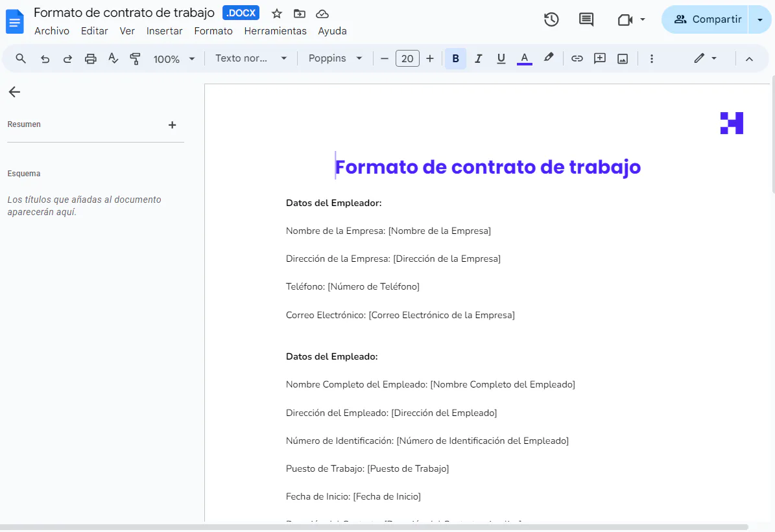The width and height of the screenshot is (775, 532).
Task: Open the text color picker
Action: (x=524, y=58)
